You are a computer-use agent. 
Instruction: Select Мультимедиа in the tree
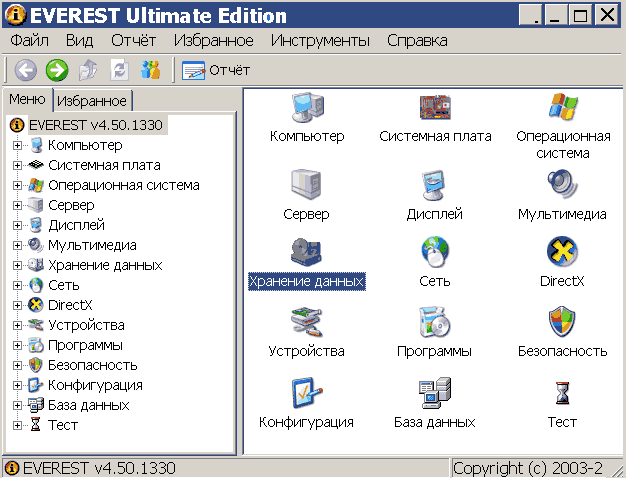[x=92, y=245]
